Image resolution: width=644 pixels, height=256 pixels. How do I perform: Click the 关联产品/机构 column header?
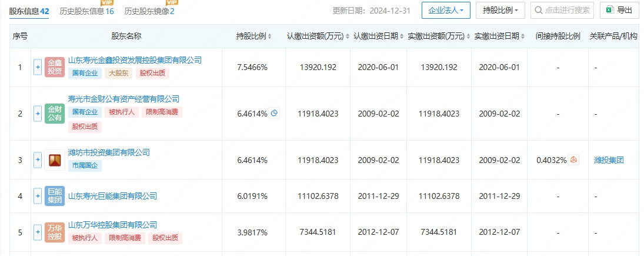[615, 36]
